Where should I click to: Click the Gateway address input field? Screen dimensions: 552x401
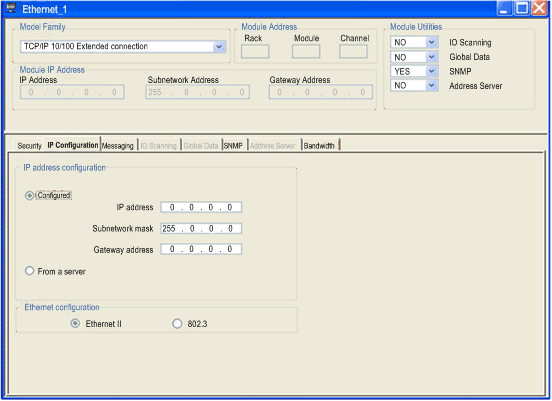point(201,249)
